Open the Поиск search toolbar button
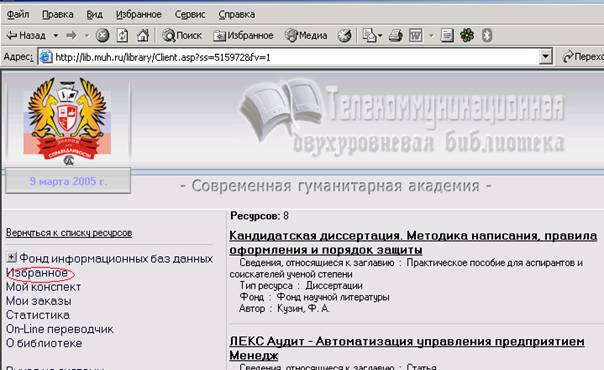Screen dimensions: 604x370 182,36
